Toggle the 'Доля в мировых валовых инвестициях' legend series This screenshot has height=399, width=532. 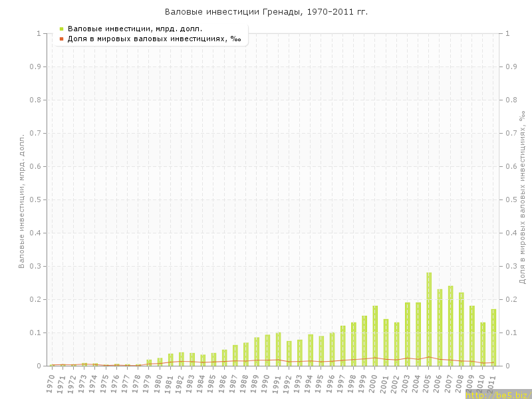[154, 39]
